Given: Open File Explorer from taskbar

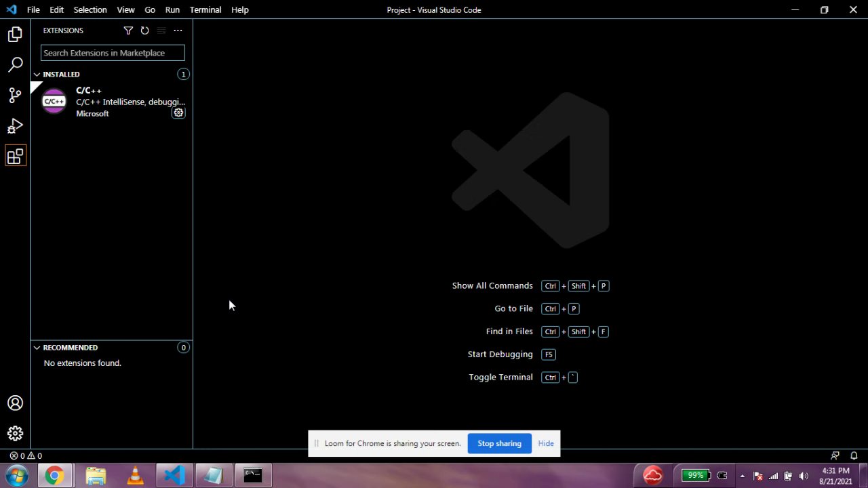Looking at the screenshot, I should (96, 476).
